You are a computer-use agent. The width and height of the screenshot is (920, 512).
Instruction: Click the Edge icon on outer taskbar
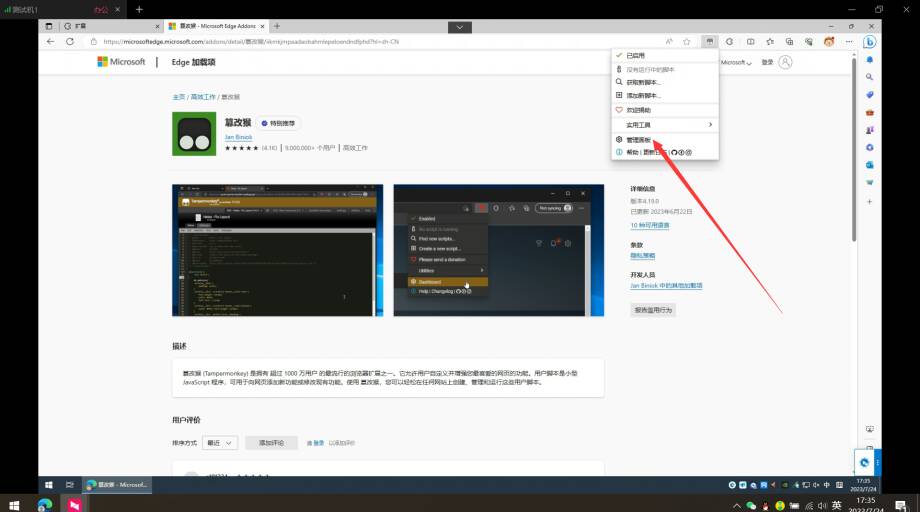tap(45, 504)
